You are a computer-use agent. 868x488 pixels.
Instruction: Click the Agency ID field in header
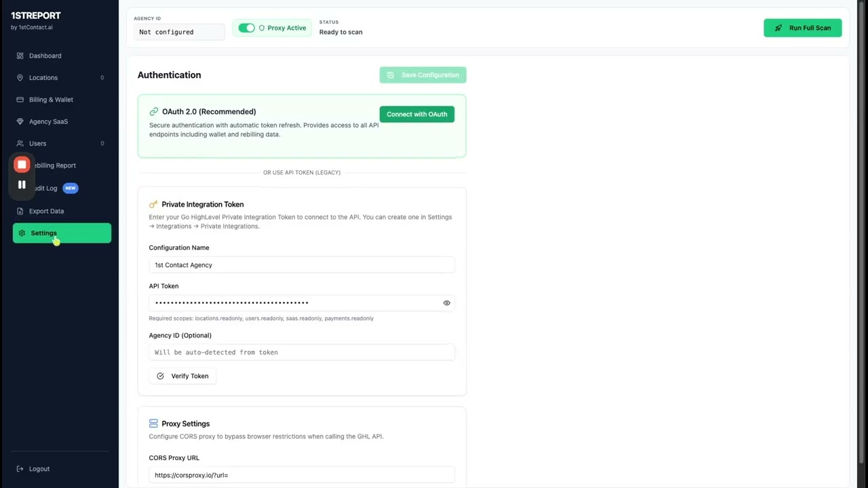179,32
